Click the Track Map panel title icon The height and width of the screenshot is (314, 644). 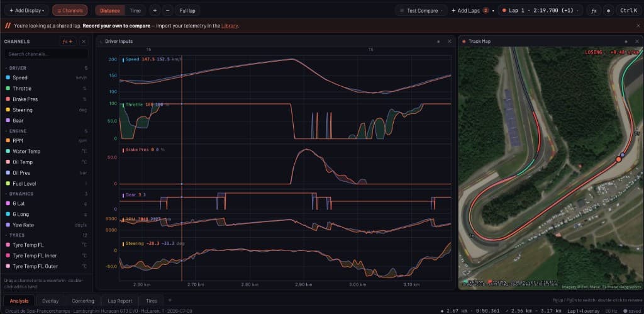pyautogui.click(x=464, y=42)
